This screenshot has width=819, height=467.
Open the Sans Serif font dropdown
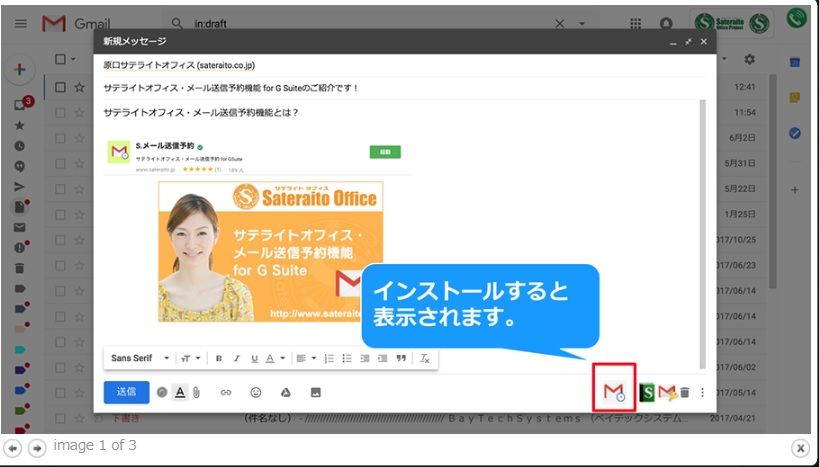click(140, 358)
